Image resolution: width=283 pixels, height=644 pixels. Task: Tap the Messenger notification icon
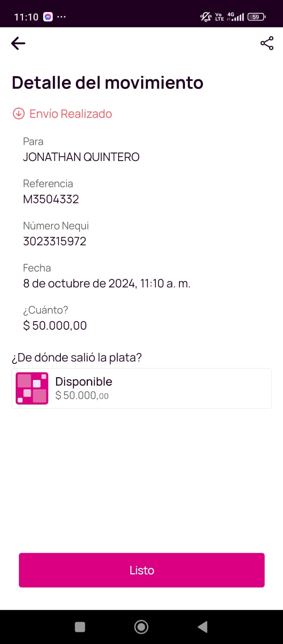click(x=48, y=17)
